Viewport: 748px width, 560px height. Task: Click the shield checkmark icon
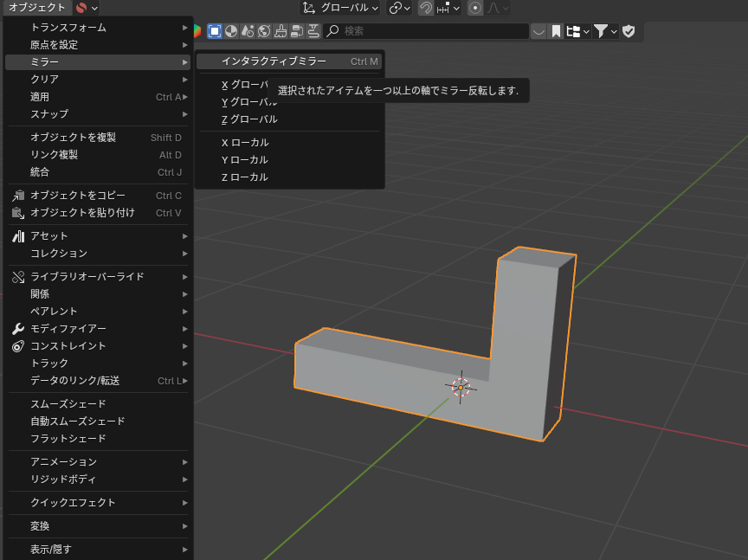click(629, 31)
